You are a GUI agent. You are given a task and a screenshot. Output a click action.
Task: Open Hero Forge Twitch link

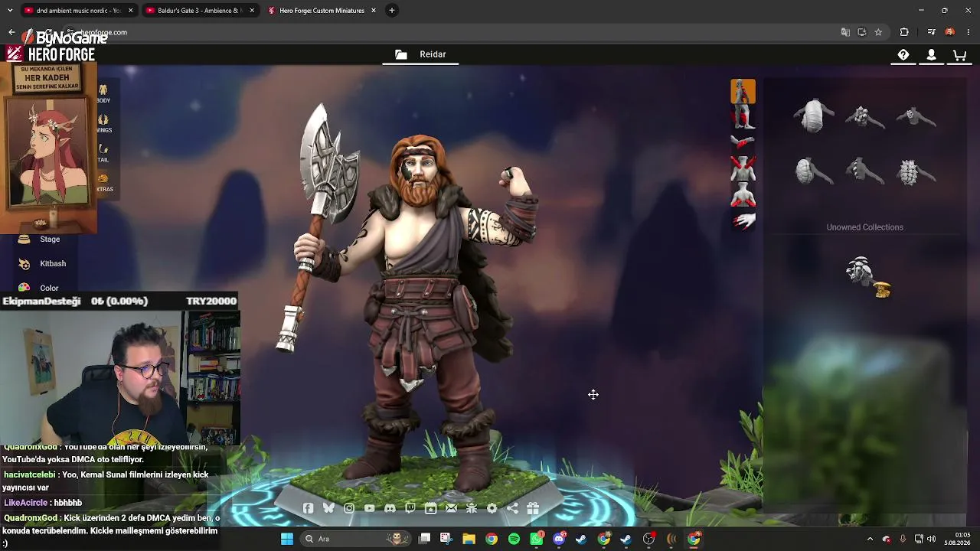(x=410, y=508)
